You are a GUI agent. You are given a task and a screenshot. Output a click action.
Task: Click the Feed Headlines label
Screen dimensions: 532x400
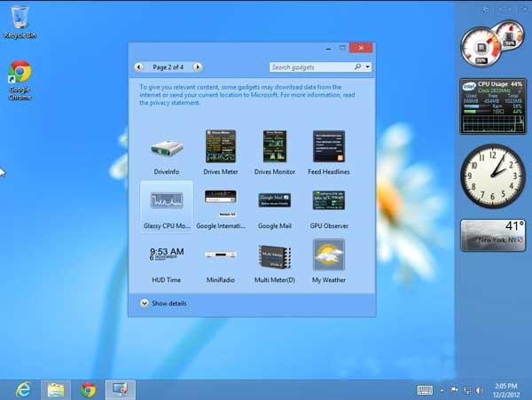[x=329, y=172]
